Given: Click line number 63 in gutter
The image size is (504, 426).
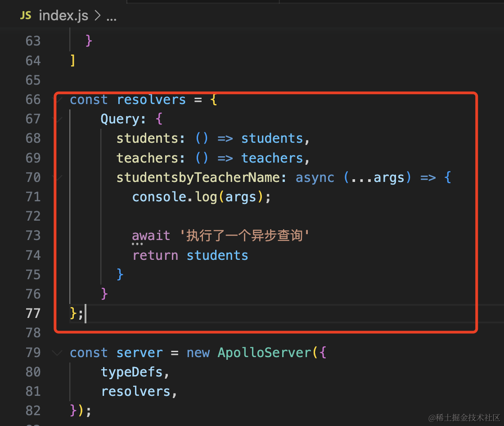Looking at the screenshot, I should point(33,41).
